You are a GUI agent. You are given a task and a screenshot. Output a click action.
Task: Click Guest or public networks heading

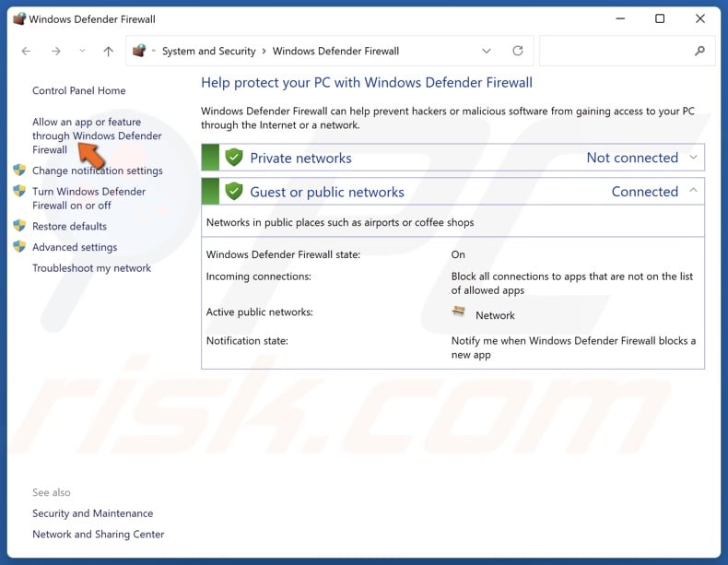[x=327, y=192]
